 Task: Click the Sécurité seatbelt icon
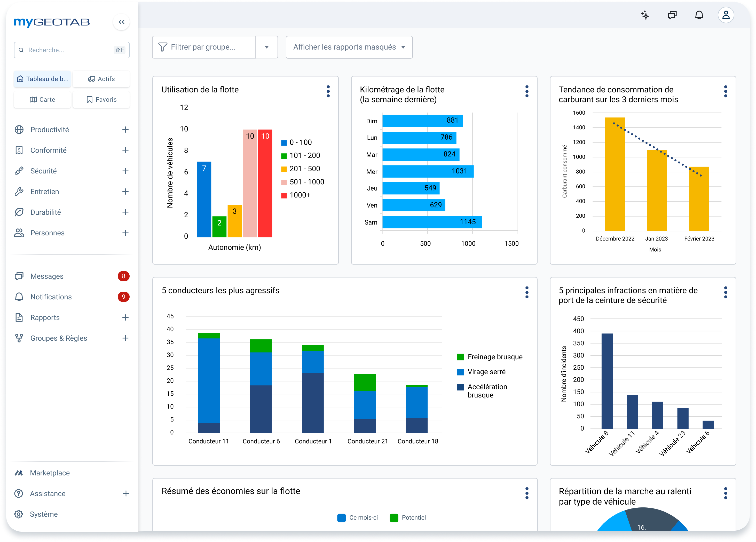[19, 171]
